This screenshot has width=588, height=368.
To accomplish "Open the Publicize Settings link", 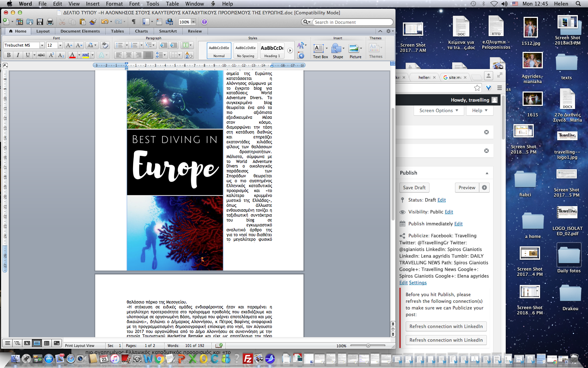I will pos(418,282).
